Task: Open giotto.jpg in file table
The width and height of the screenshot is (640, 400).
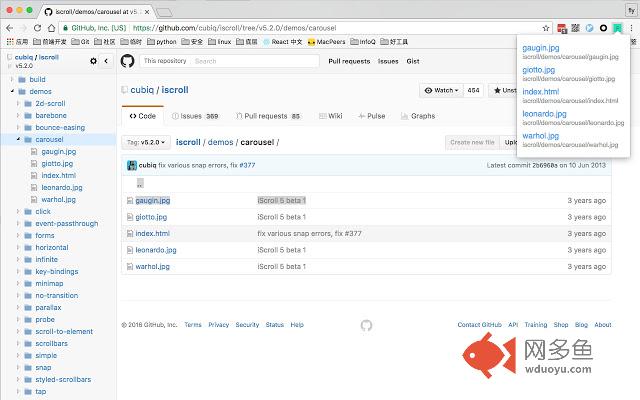Action: click(151, 217)
